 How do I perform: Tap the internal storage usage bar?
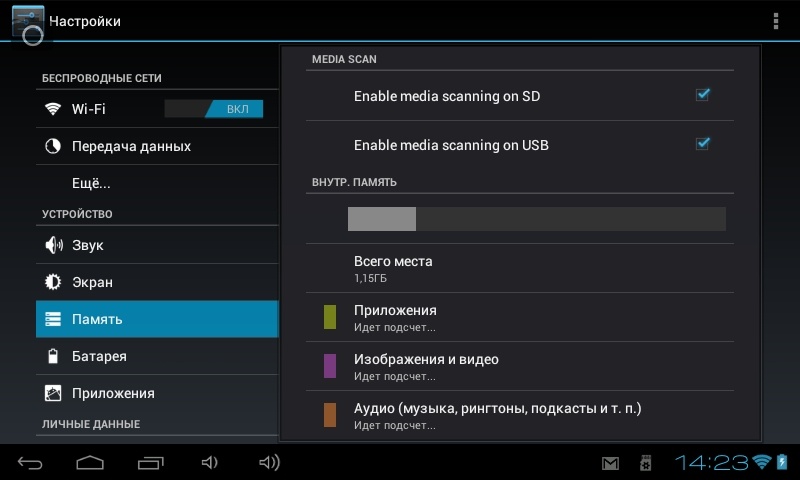point(536,219)
